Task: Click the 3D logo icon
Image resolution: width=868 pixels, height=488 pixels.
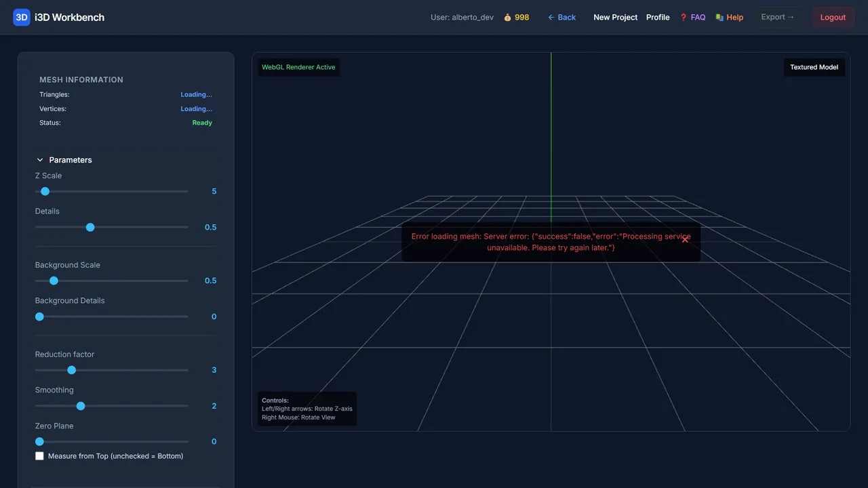Action: 22,18
